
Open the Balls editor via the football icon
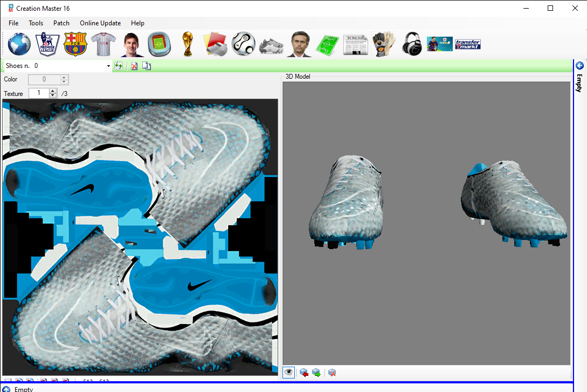click(x=243, y=44)
